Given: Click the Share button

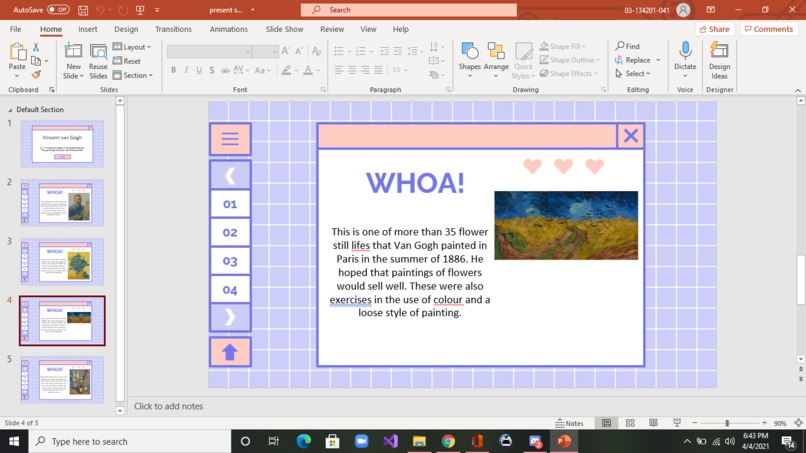Looking at the screenshot, I should pyautogui.click(x=715, y=29).
